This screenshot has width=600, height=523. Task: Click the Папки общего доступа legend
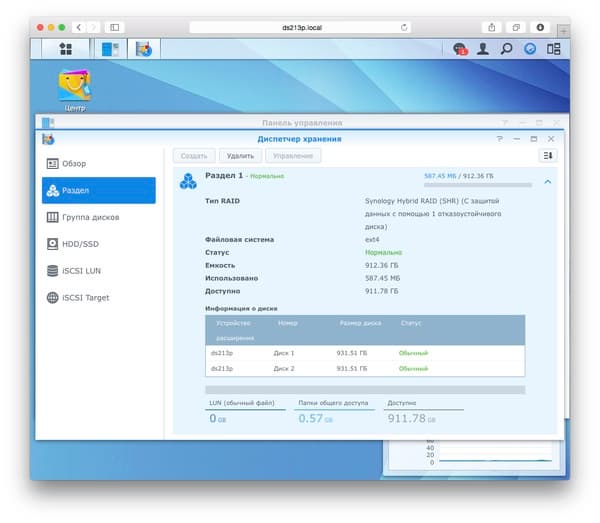pyautogui.click(x=334, y=411)
